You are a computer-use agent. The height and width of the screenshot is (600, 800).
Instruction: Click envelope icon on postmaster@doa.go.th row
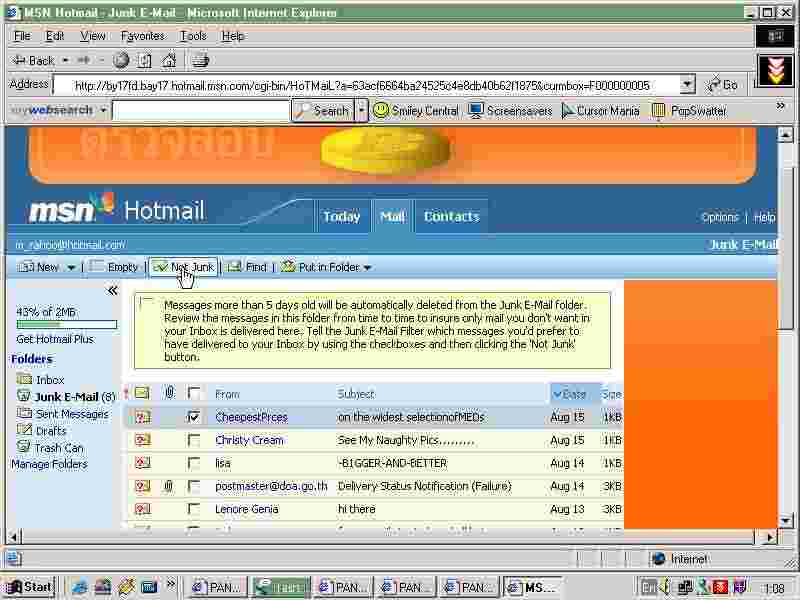143,486
